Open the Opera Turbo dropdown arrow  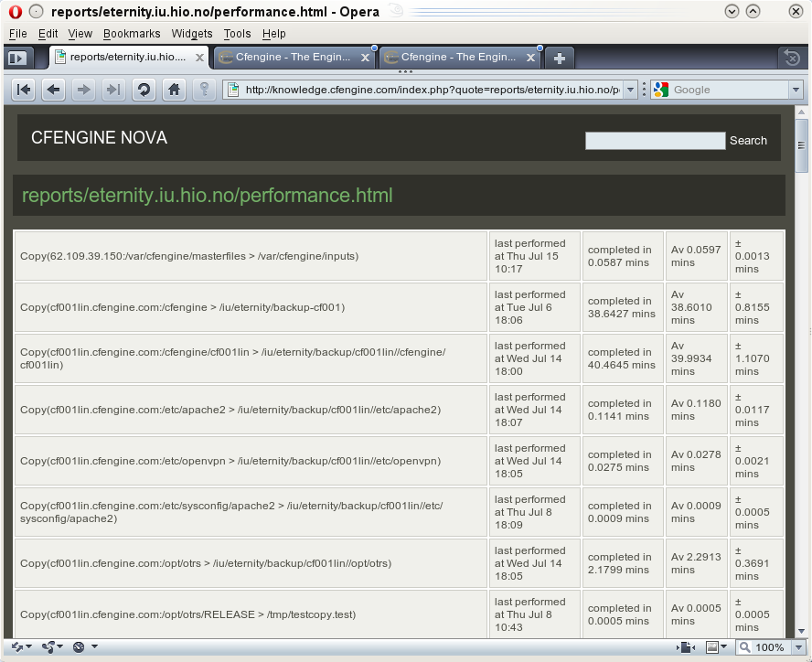click(x=94, y=646)
